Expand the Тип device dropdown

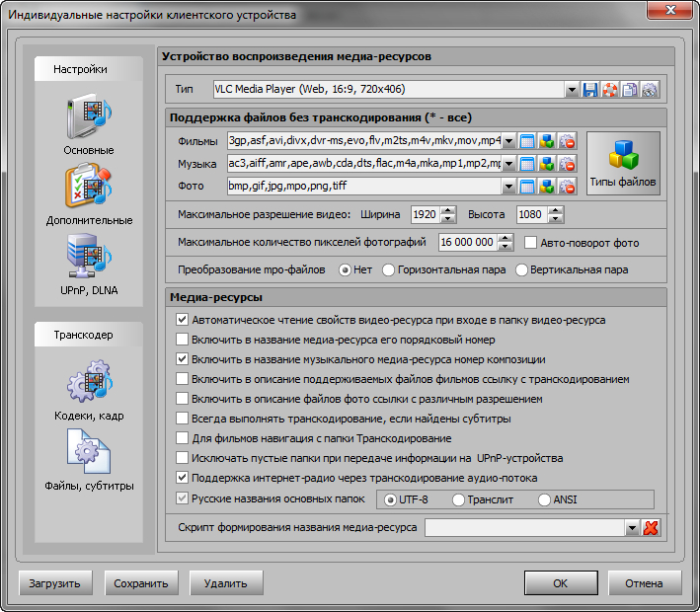coord(572,90)
